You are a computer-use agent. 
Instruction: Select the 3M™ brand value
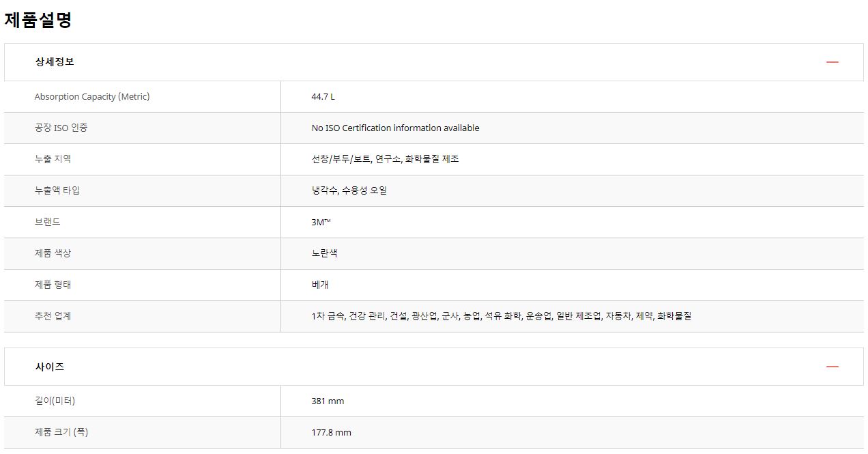pyautogui.click(x=321, y=222)
